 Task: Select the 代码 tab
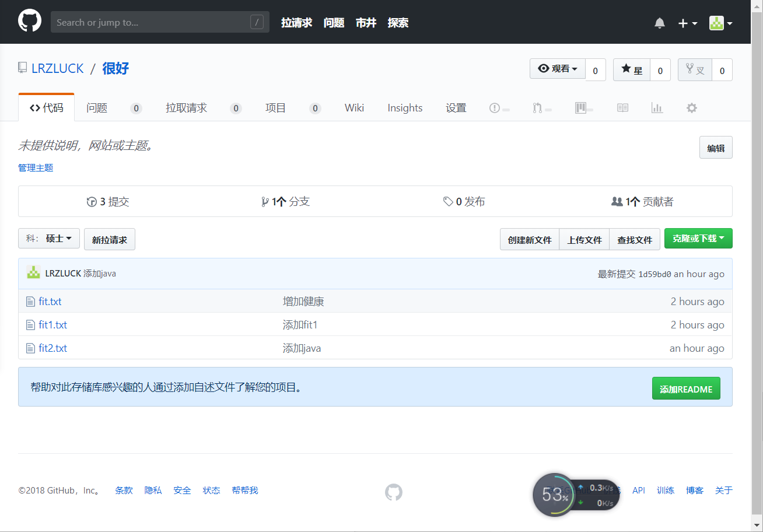47,108
